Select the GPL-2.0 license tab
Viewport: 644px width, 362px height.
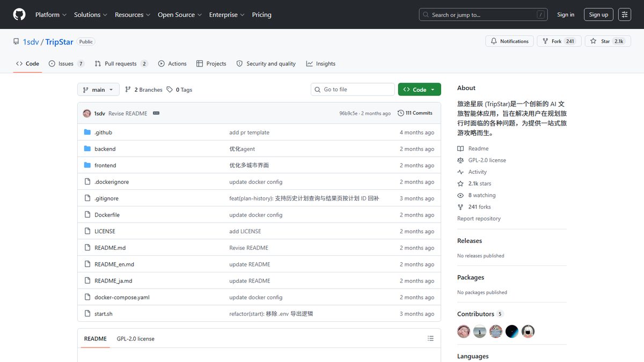135,338
